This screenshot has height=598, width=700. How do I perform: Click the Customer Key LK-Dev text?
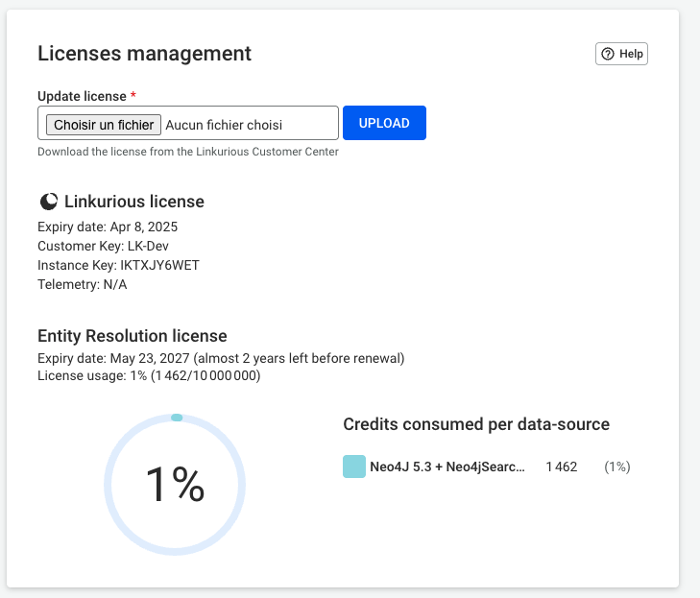click(x=103, y=246)
